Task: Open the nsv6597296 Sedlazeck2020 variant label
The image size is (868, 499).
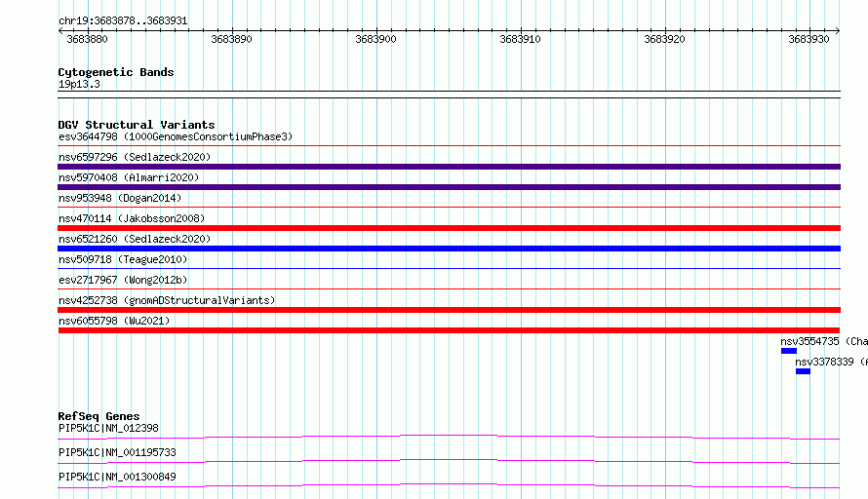Action: [135, 157]
